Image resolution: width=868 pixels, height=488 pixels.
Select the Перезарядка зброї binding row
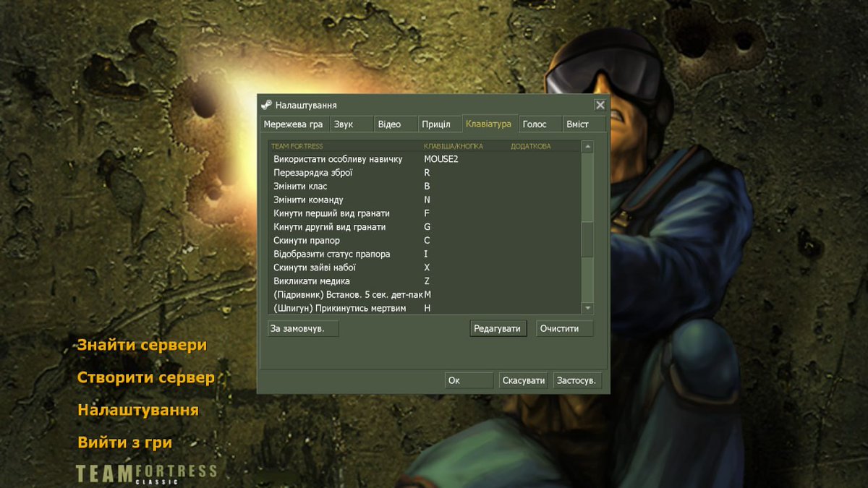[425, 173]
